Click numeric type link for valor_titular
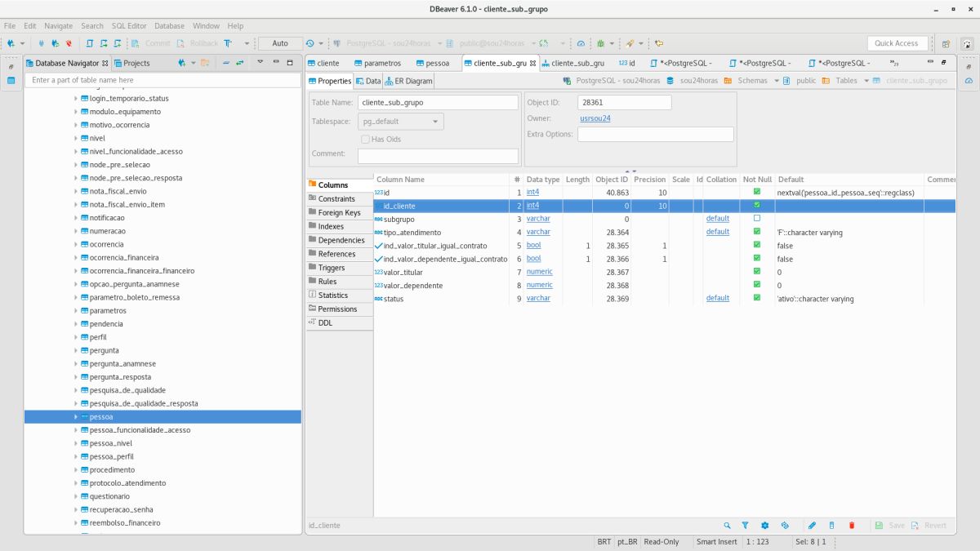980x551 pixels. [539, 272]
